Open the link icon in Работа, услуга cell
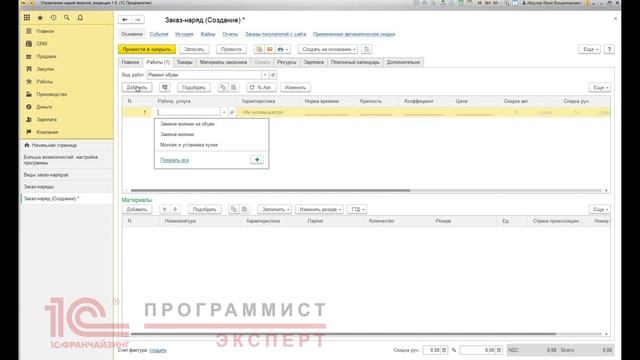Image resolution: width=640 pixels, height=360 pixels. pos(231,112)
